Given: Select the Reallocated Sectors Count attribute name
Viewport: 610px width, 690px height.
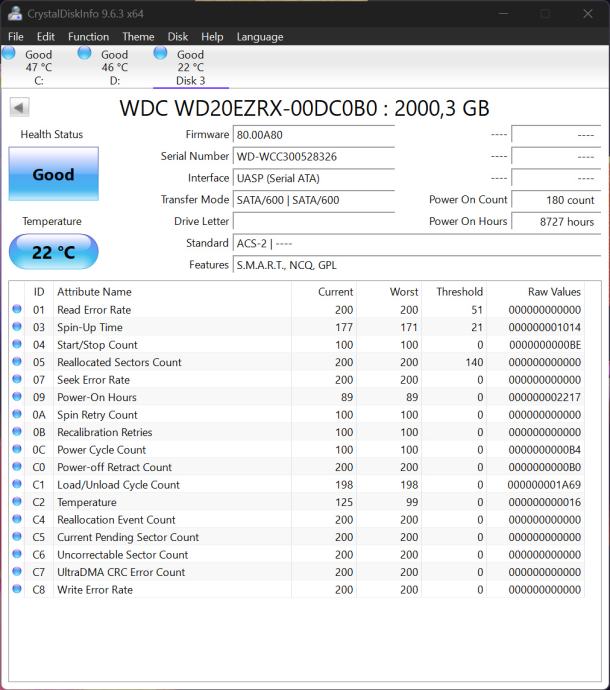Looking at the screenshot, I should coord(119,362).
